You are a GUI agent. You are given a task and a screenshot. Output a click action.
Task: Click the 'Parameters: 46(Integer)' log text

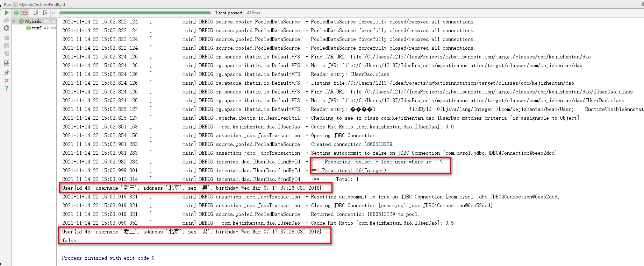click(x=354, y=170)
